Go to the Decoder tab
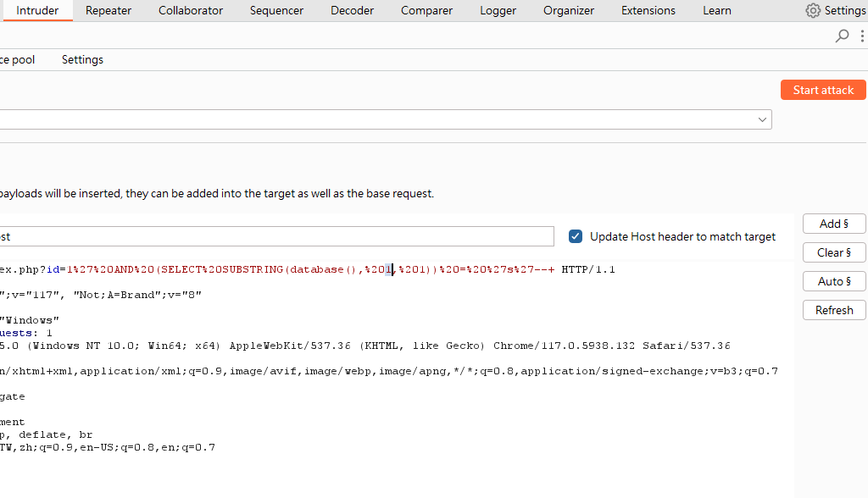The width and height of the screenshot is (868, 498). click(x=352, y=10)
